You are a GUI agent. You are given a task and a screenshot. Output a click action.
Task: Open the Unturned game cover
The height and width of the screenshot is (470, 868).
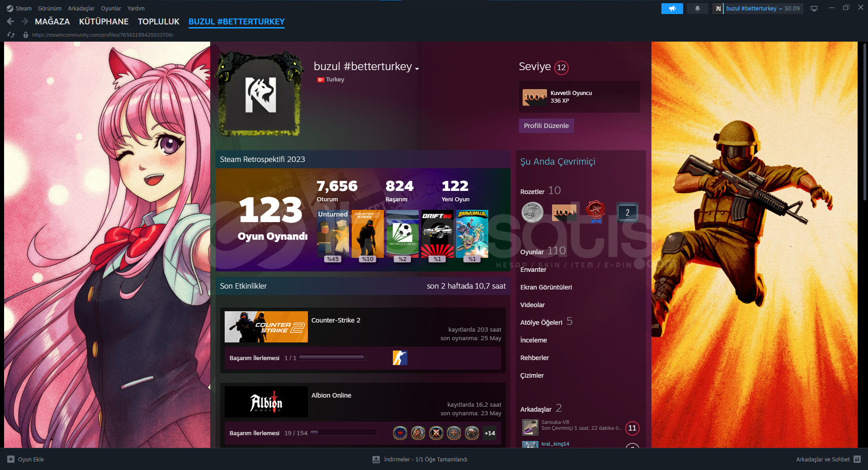[x=333, y=233]
